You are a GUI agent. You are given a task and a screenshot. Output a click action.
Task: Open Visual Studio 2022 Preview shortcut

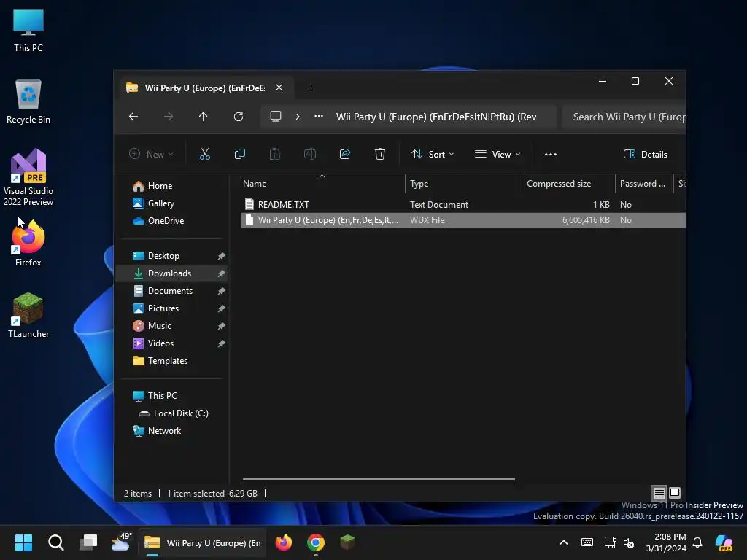pos(28,177)
